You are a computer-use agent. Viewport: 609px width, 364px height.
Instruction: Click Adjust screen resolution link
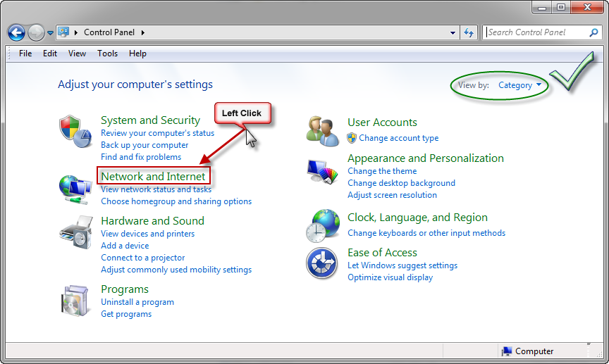(x=392, y=195)
